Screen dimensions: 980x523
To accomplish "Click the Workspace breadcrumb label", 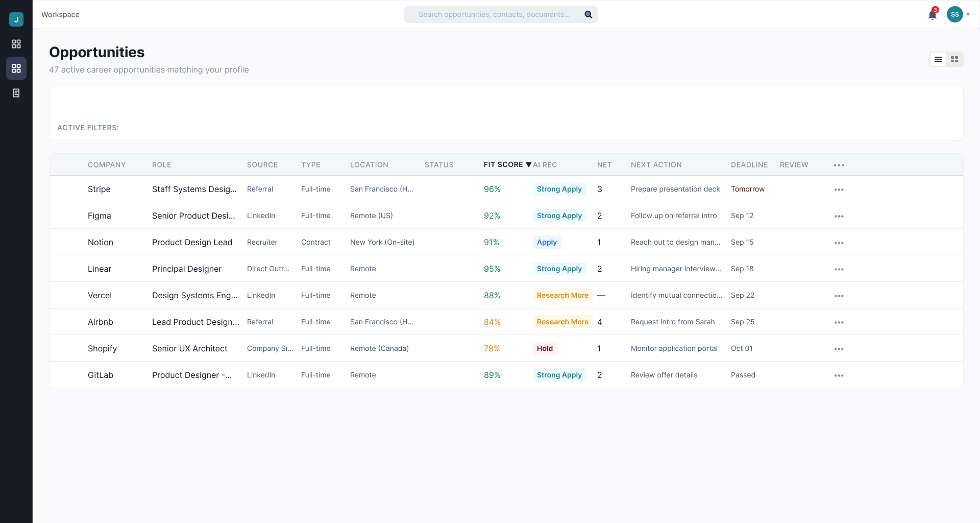I will (60, 14).
